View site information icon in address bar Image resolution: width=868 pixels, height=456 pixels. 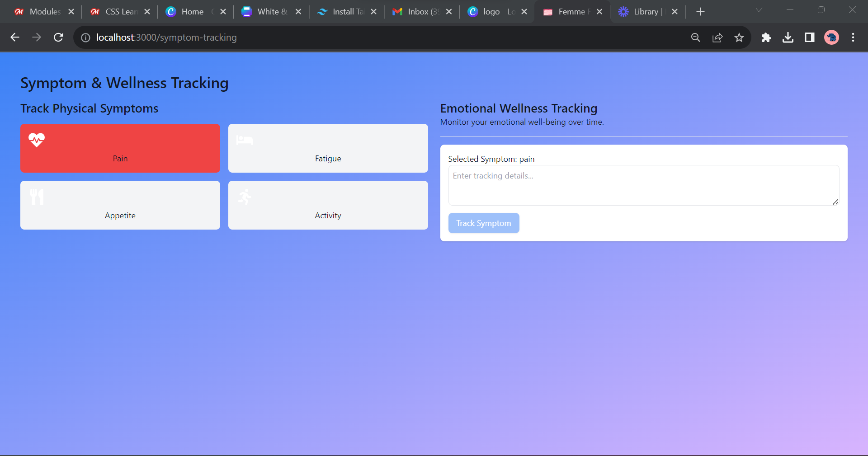coord(85,38)
